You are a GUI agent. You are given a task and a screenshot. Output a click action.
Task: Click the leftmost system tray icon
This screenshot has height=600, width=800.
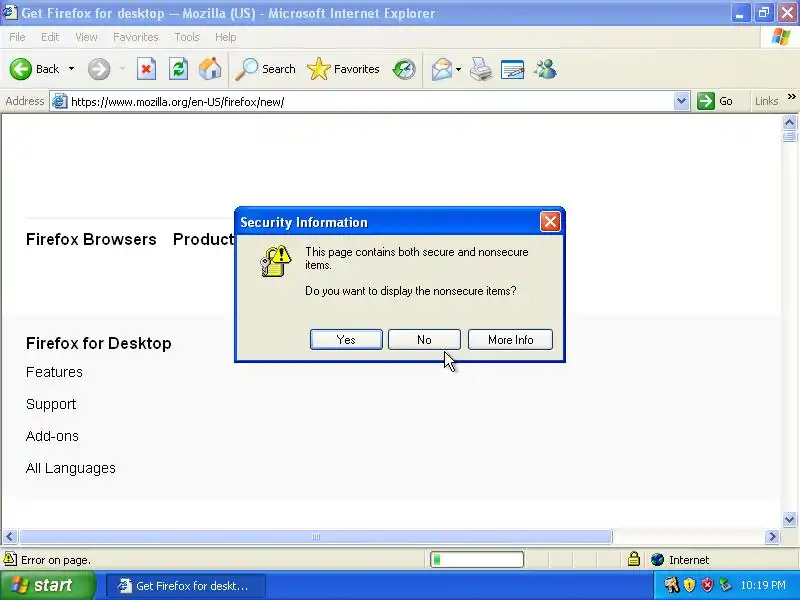[671, 585]
